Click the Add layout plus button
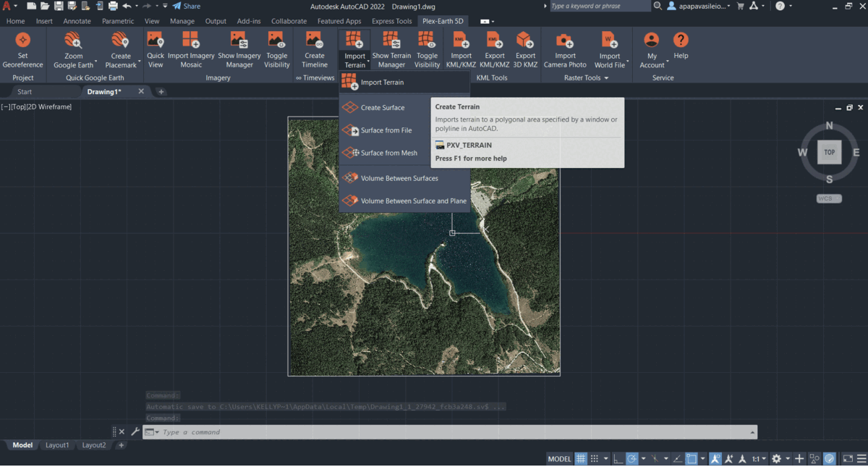The height and width of the screenshot is (467, 868). click(x=121, y=445)
